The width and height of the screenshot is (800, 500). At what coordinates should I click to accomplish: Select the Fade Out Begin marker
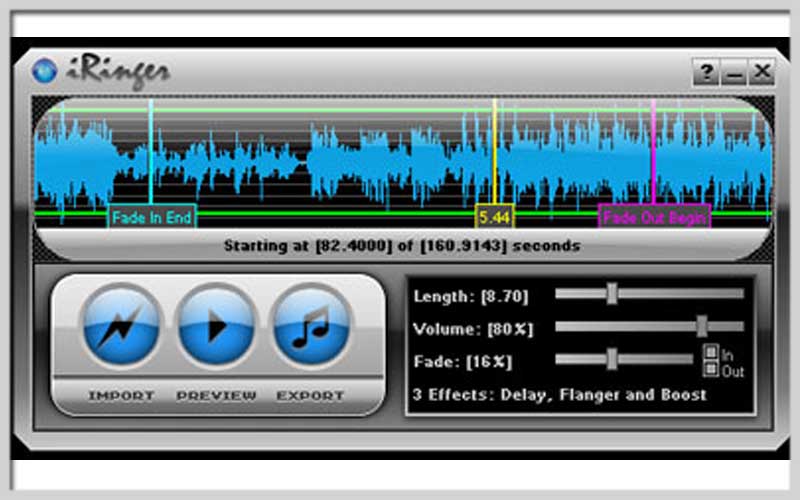coord(655,217)
